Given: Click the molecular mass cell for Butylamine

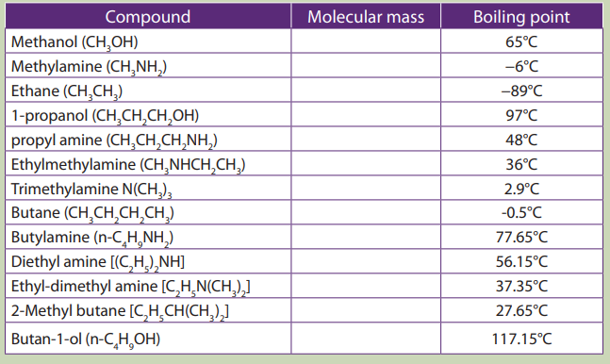Looking at the screenshot, I should click(366, 237).
